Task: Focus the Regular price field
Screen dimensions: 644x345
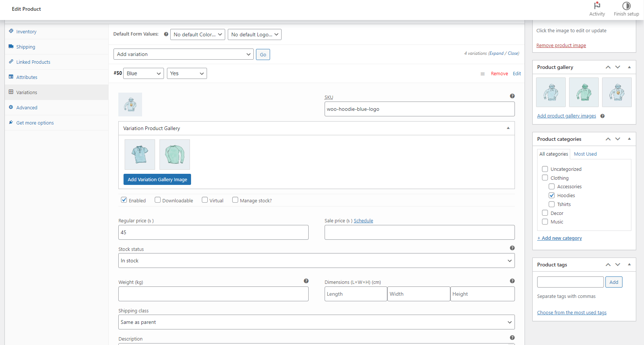Action: [x=213, y=232]
